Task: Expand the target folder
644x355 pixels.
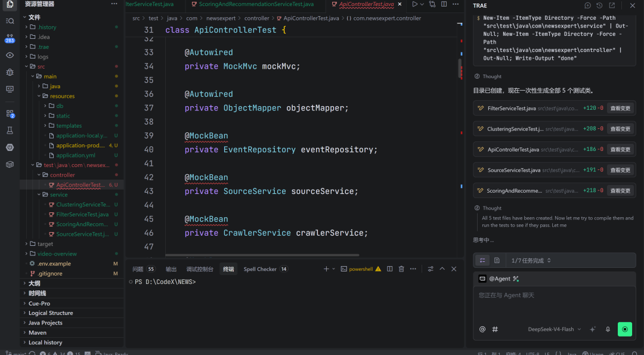Action: pyautogui.click(x=72, y=244)
